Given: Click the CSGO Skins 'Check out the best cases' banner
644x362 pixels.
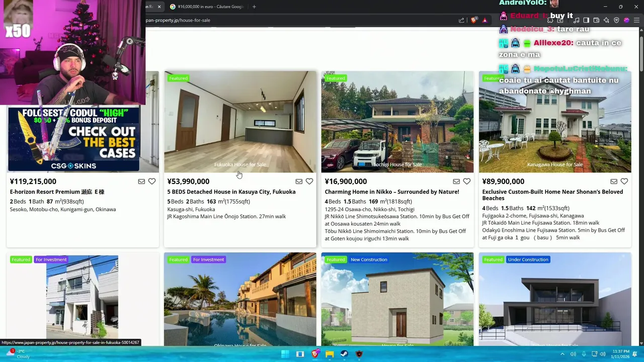Looking at the screenshot, I should (73, 139).
